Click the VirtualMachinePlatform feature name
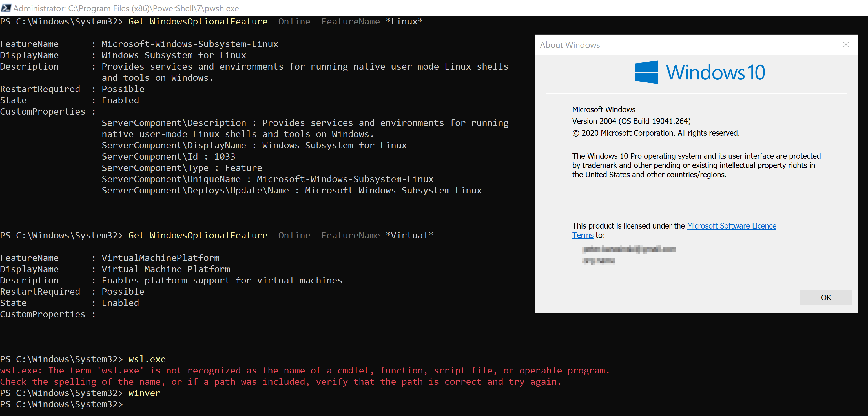Screen dimensions: 868x416 [x=160, y=258]
